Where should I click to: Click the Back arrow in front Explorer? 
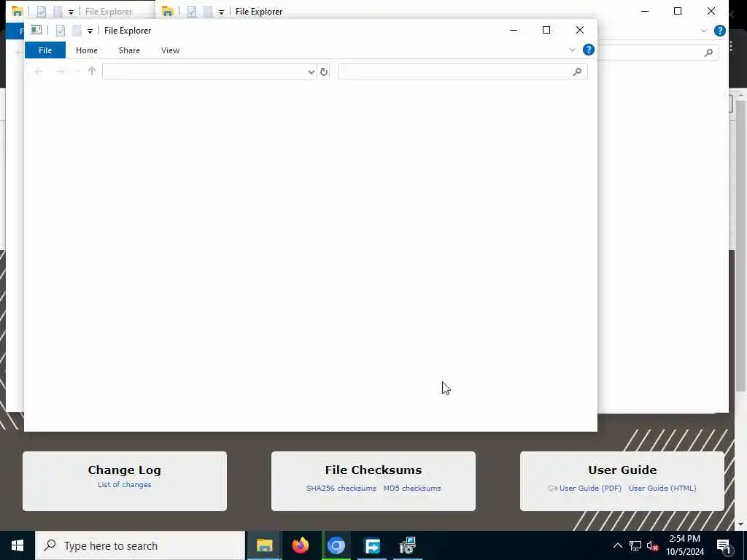tap(39, 71)
